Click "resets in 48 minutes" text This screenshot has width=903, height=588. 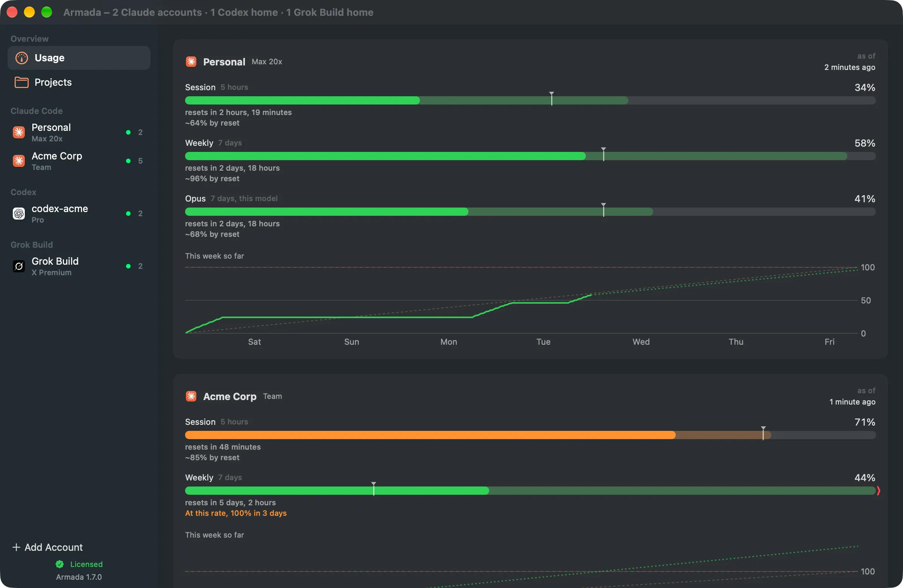223,447
